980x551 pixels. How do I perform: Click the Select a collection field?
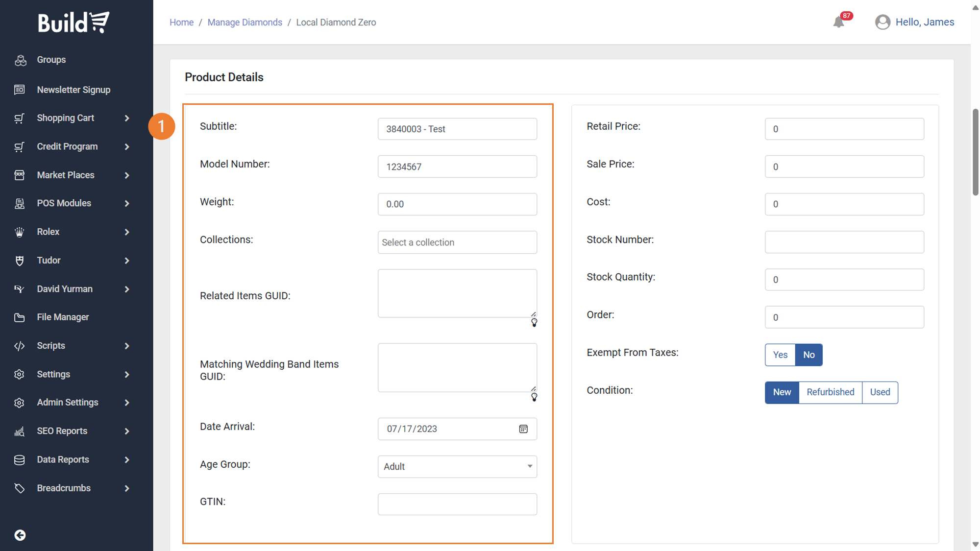point(457,242)
